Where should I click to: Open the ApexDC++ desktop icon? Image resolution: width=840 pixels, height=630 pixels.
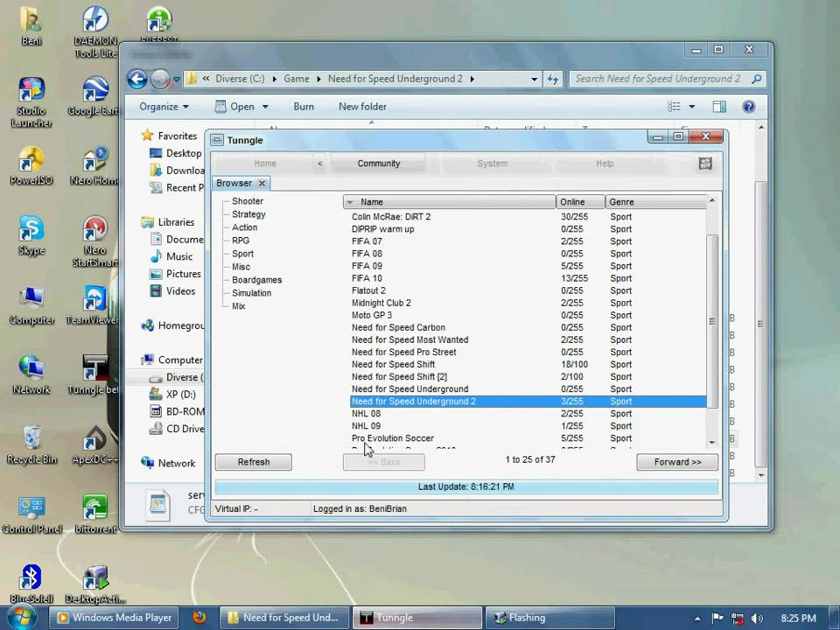click(x=94, y=444)
